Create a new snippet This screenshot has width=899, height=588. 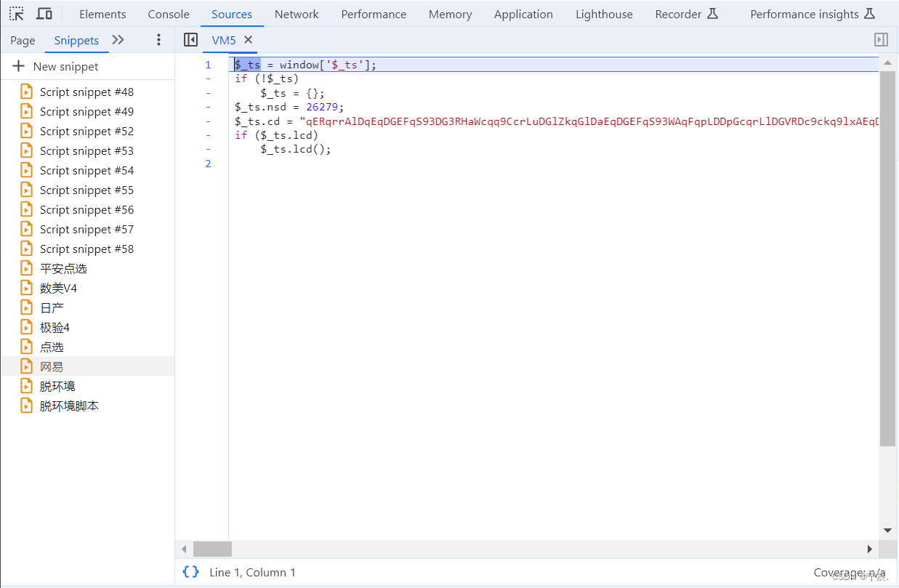55,66
